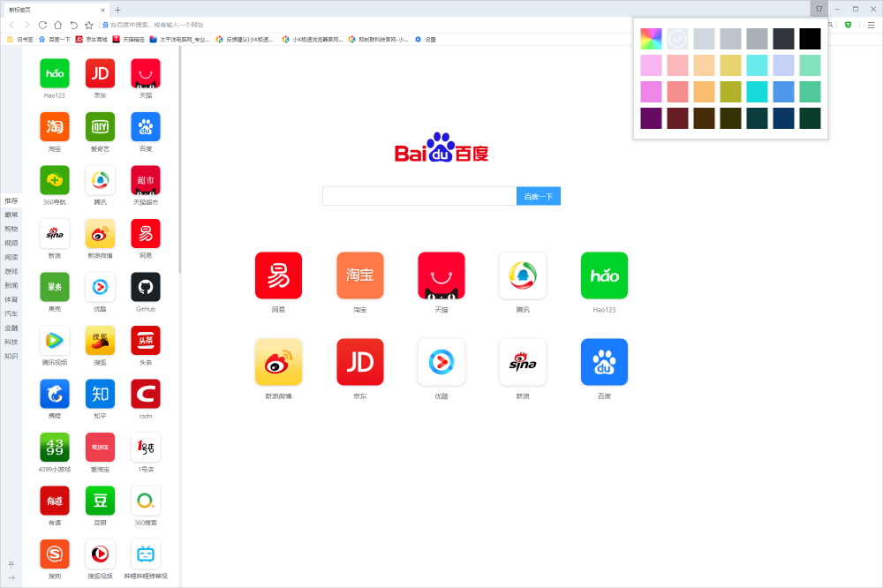
Task: Open the 1号店 shortcut icon
Action: [146, 448]
